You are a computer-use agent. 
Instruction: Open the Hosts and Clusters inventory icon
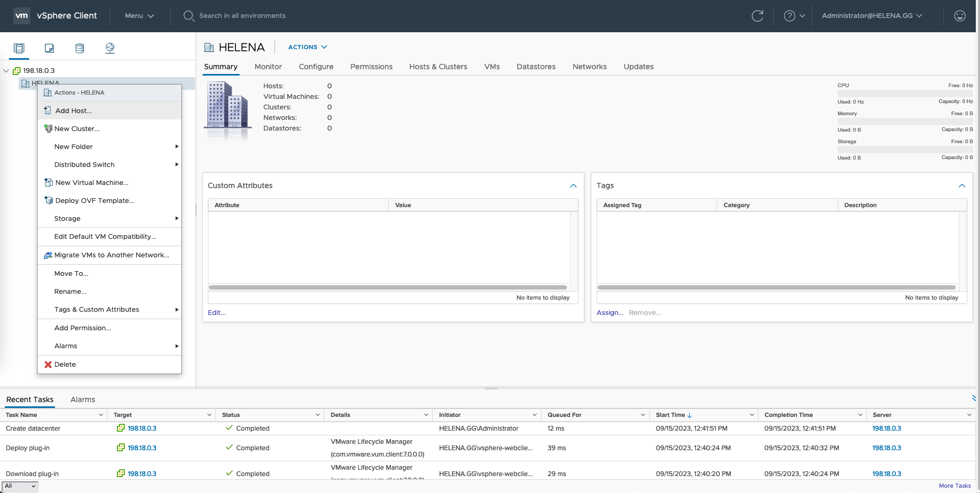pyautogui.click(x=19, y=48)
